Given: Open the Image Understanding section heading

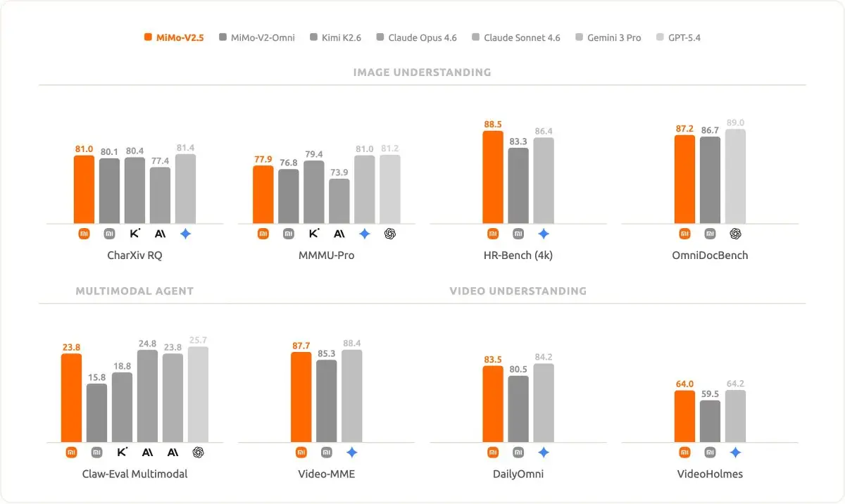Looking at the screenshot, I should 422,73.
